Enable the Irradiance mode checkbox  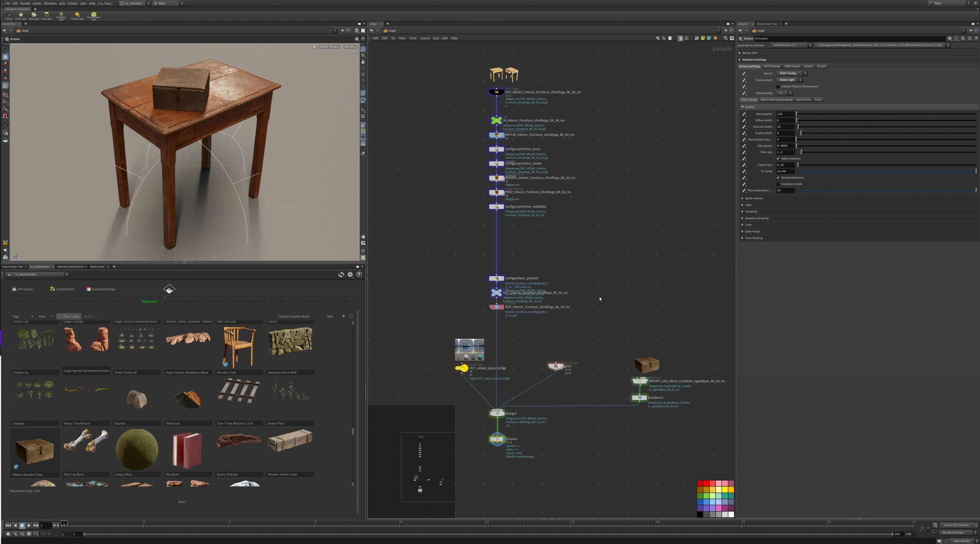pyautogui.click(x=778, y=184)
